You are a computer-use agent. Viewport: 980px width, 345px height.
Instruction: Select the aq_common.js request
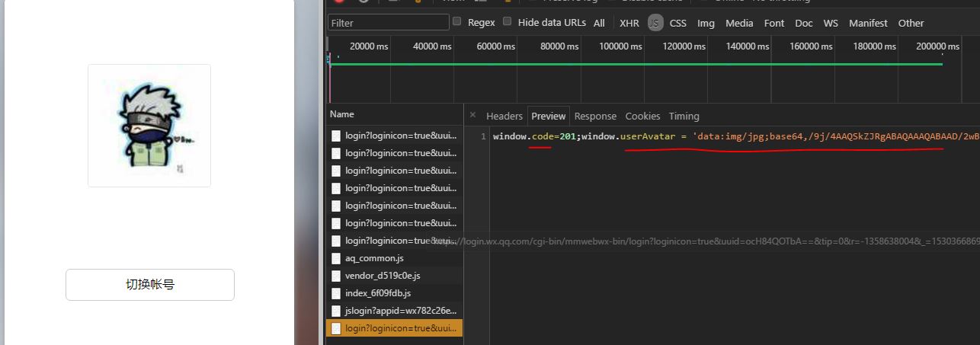point(395,258)
